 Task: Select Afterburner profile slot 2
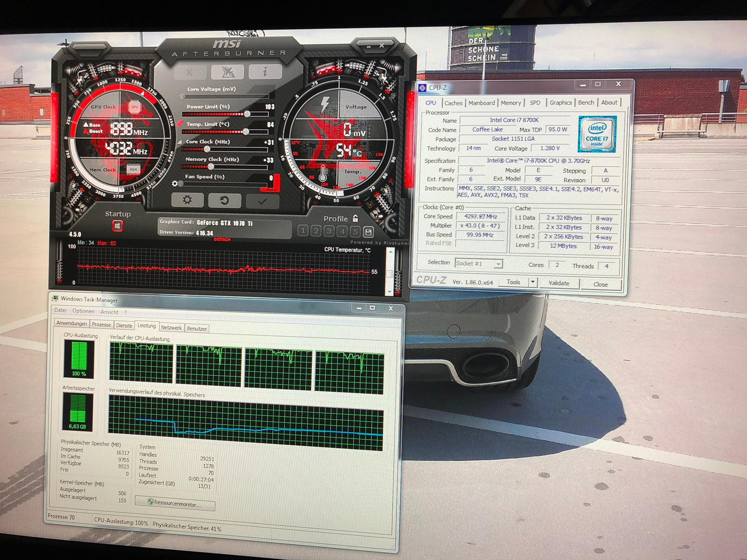pyautogui.click(x=316, y=231)
